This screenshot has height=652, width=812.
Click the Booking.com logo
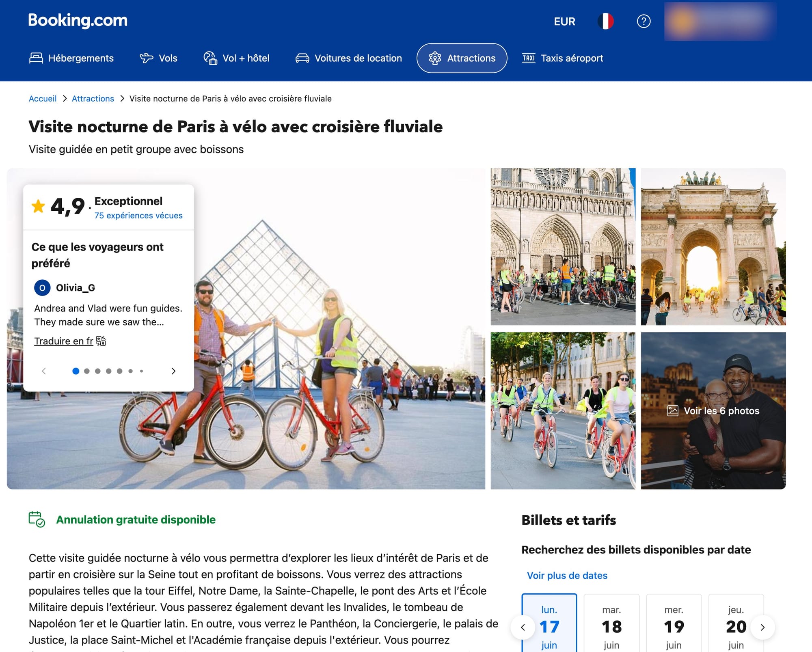pos(78,20)
